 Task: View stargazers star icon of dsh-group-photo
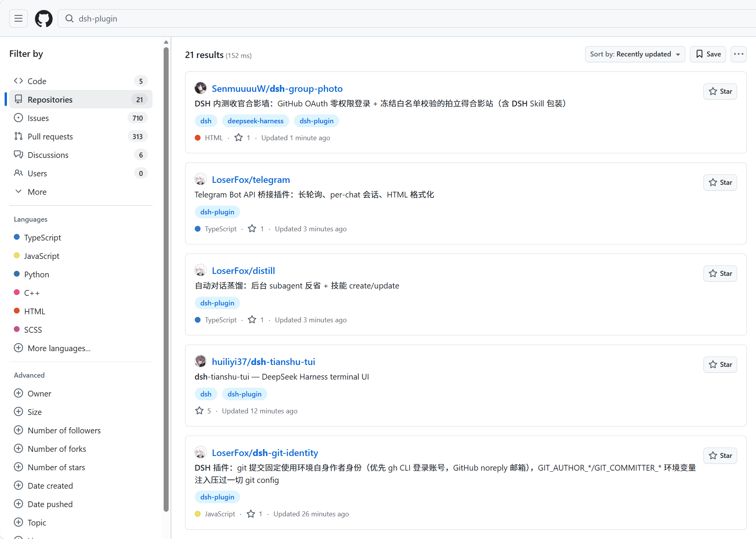tap(239, 138)
